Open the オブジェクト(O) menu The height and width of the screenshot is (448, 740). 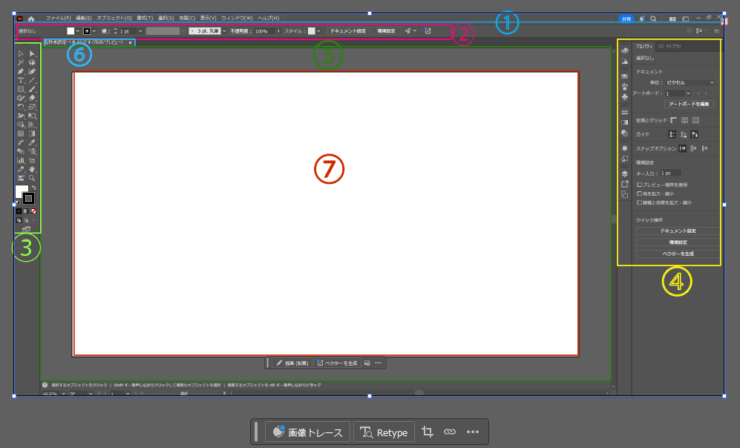tap(114, 18)
